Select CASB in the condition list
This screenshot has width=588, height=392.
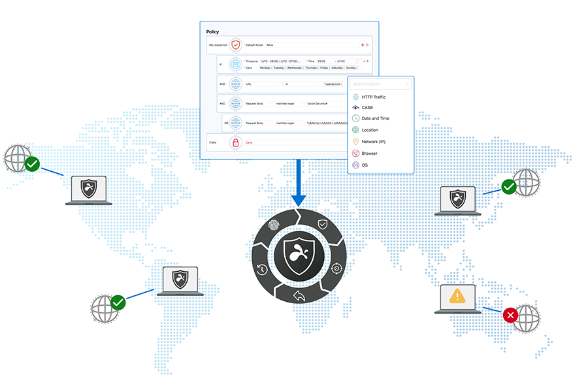coord(367,107)
